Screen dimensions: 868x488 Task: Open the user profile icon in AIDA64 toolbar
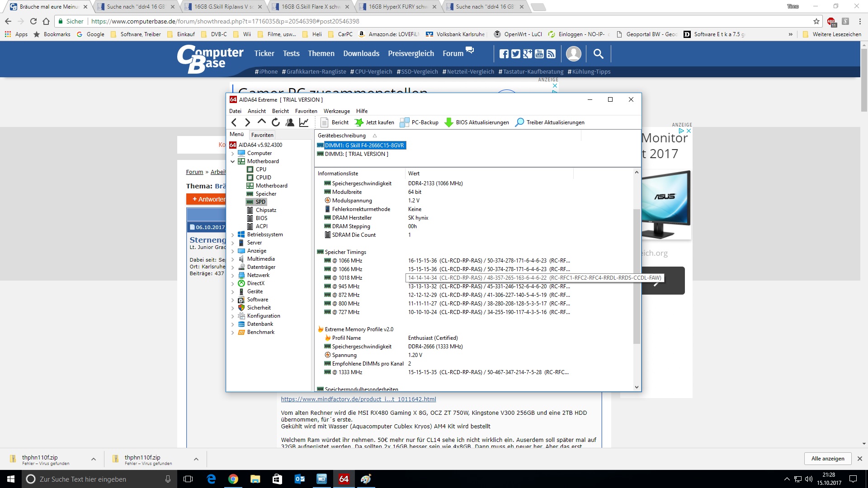(x=290, y=122)
